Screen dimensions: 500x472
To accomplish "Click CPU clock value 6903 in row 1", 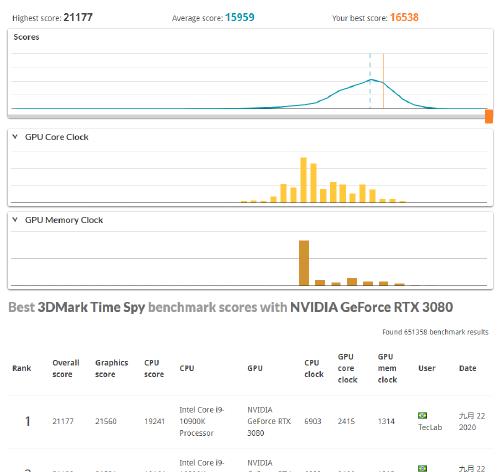I will click(x=313, y=421).
